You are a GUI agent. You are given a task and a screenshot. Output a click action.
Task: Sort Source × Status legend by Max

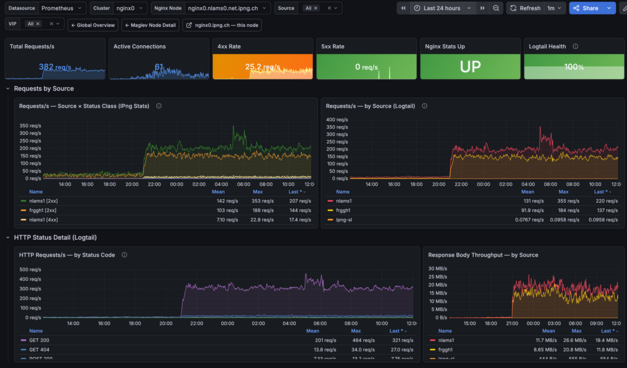click(258, 192)
